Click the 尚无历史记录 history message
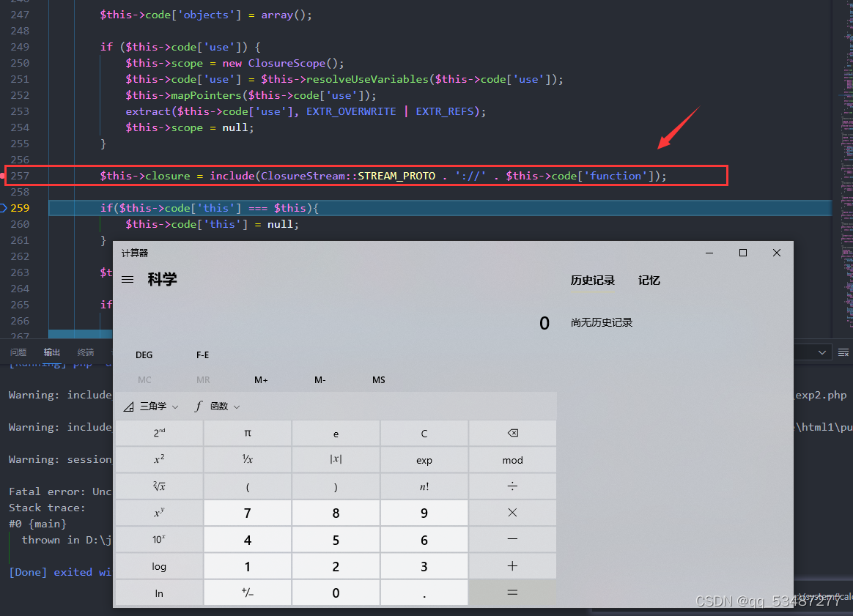 pyautogui.click(x=602, y=322)
